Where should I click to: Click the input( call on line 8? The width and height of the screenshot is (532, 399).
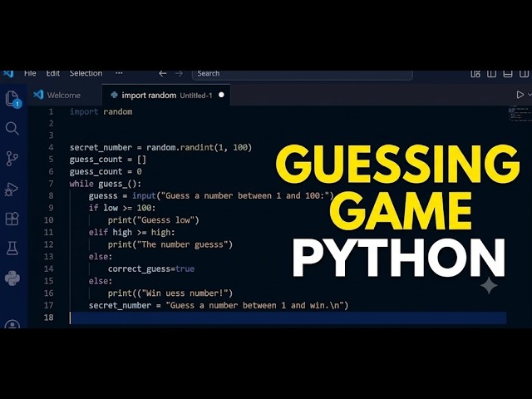click(x=144, y=196)
